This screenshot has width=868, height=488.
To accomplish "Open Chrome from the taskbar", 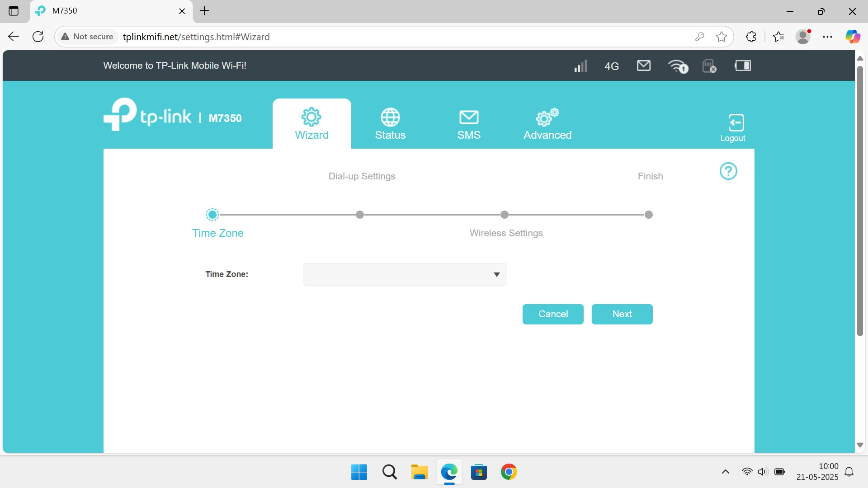I will 509,472.
